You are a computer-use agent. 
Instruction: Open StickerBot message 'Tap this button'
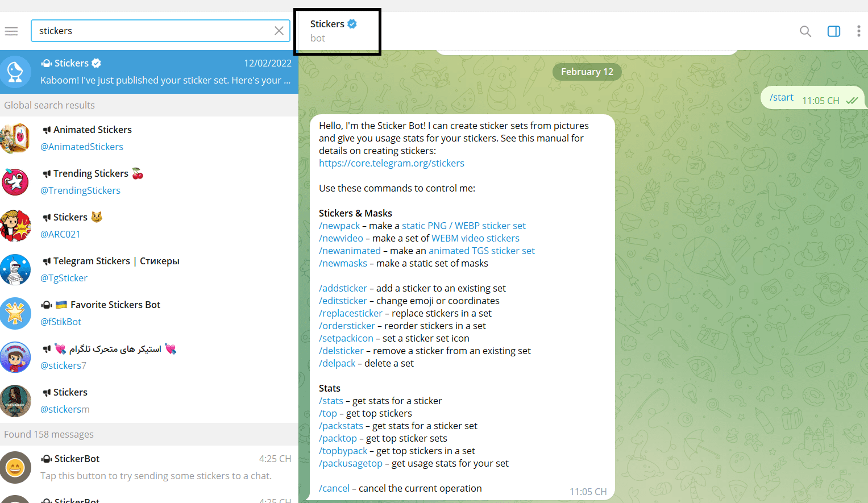[149, 467]
